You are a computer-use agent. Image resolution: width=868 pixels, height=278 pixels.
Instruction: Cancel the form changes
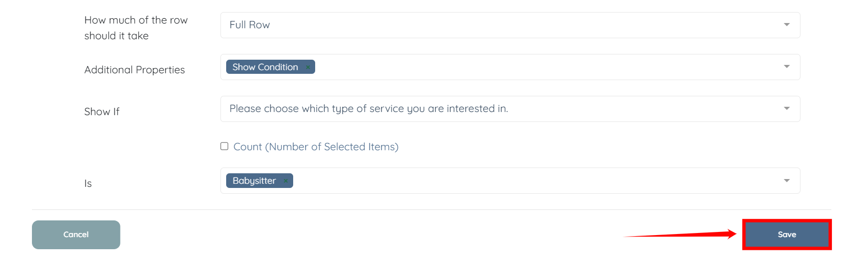tap(76, 235)
